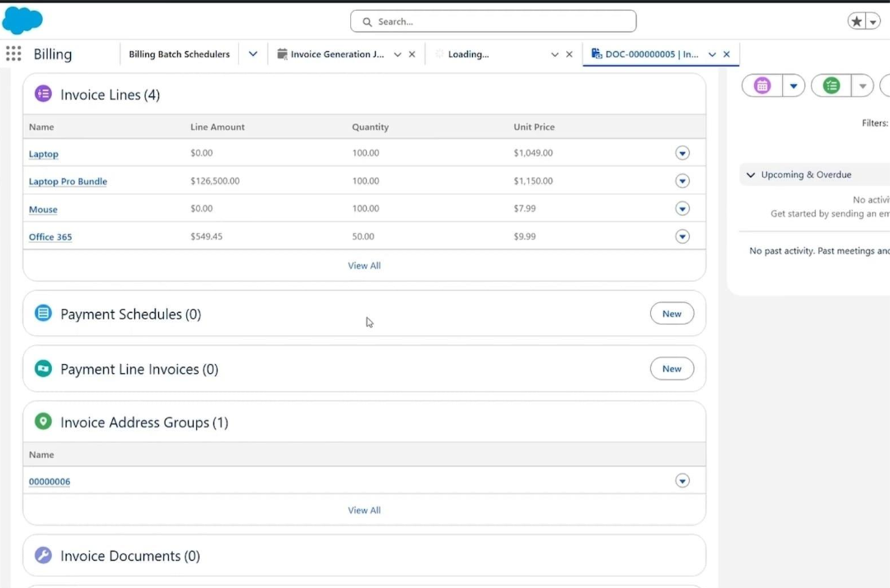Click the Invoice Documents wrench icon

click(x=43, y=556)
